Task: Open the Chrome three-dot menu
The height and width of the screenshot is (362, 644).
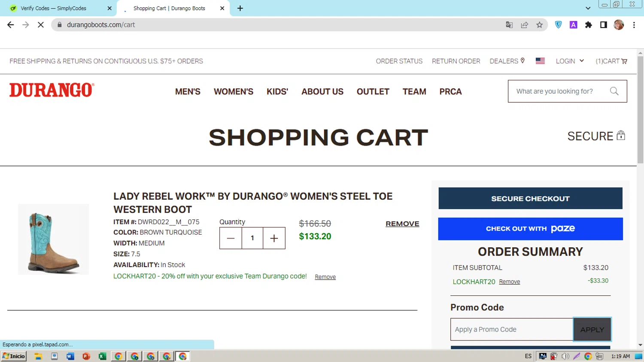Action: (634, 25)
